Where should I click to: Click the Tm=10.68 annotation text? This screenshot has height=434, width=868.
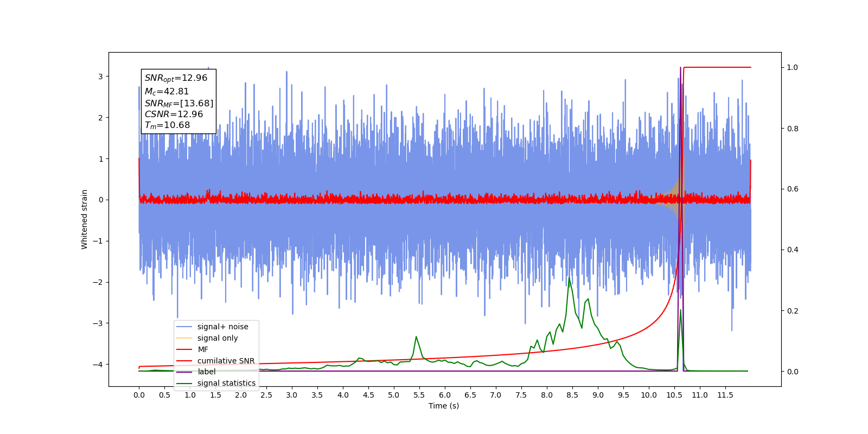[167, 125]
